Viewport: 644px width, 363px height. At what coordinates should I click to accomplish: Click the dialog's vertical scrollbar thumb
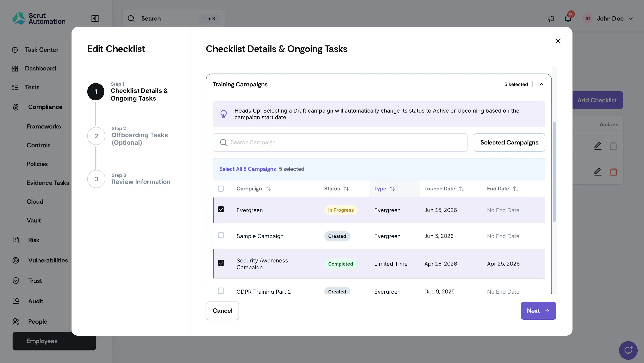(x=554, y=172)
